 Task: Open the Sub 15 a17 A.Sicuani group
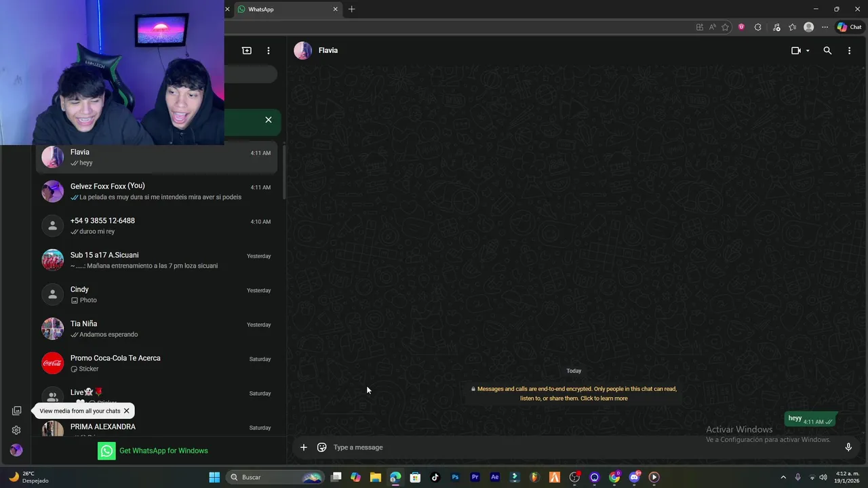157,260
